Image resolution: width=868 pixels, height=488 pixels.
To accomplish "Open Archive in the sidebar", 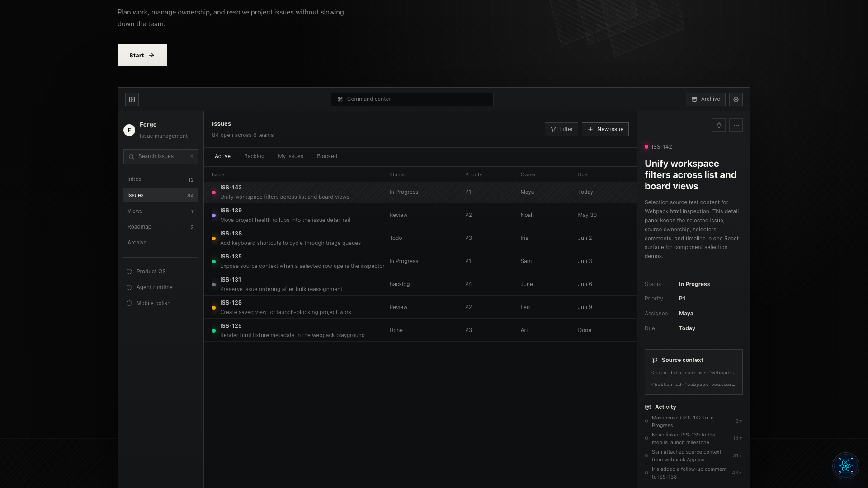I will [x=160, y=243].
